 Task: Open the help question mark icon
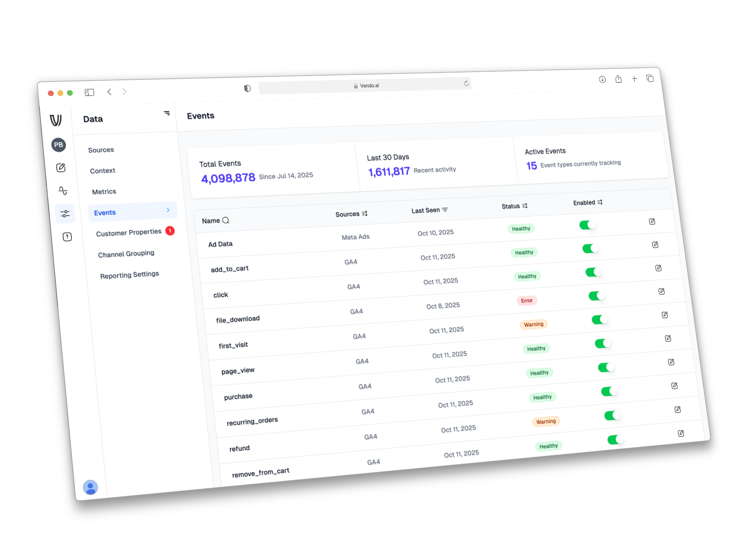[x=67, y=237]
